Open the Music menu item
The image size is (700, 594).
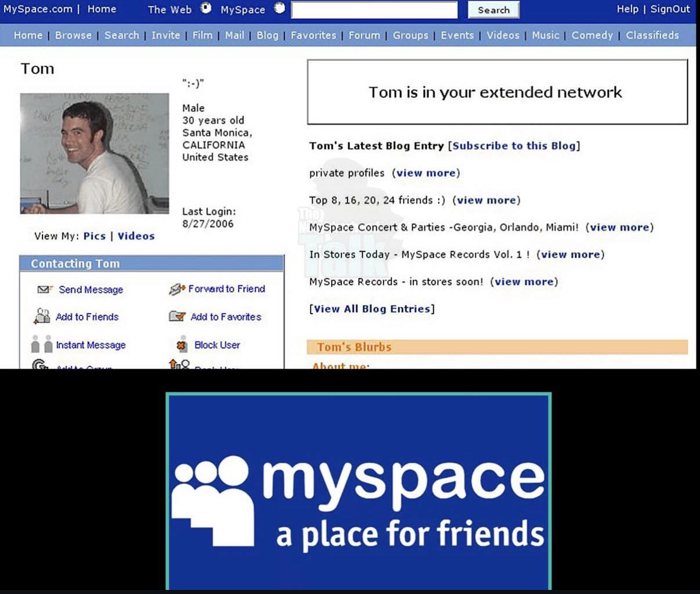click(x=545, y=35)
